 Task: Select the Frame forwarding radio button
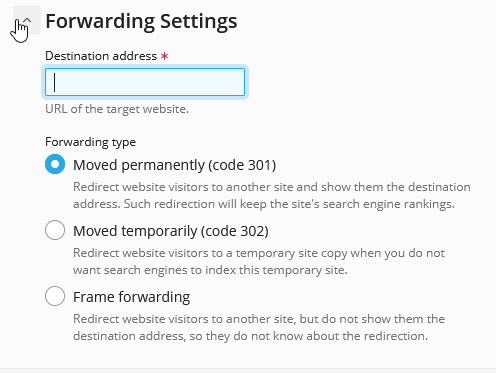point(55,296)
